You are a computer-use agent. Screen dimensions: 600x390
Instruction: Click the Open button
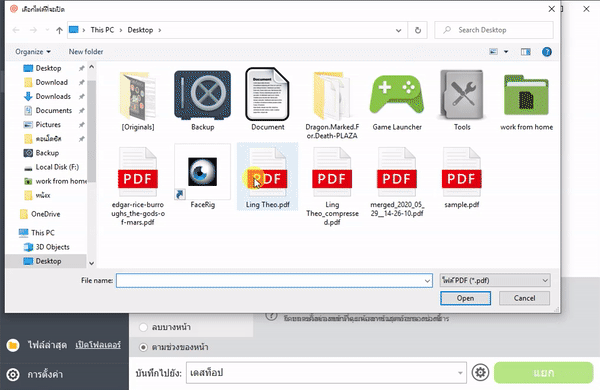point(465,298)
